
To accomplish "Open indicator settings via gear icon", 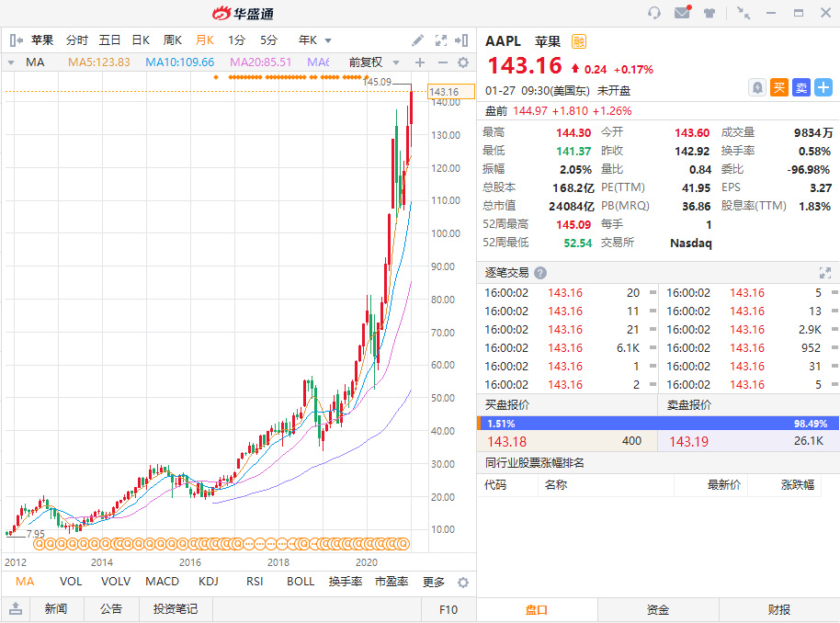I will coord(462,62).
